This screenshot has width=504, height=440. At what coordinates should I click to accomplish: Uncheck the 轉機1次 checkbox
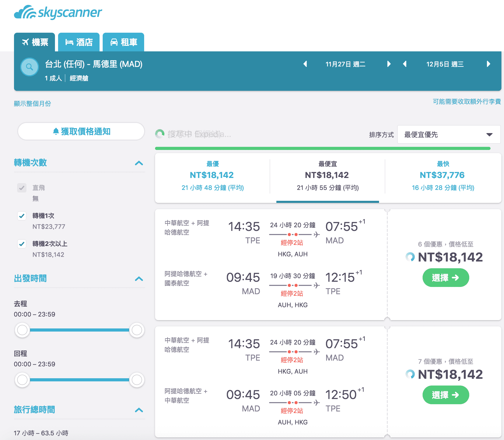coord(22,216)
